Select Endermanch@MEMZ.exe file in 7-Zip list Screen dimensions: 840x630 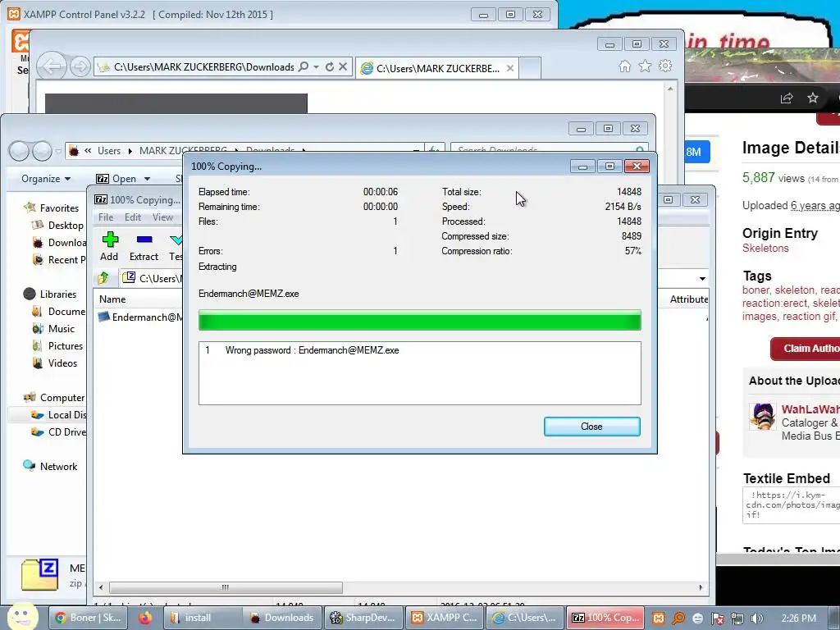[140, 317]
